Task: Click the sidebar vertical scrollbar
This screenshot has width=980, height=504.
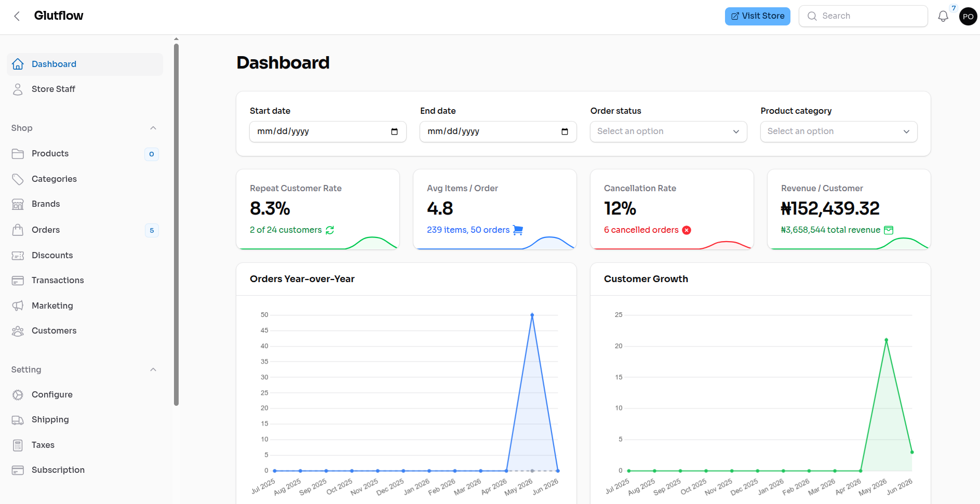Action: tap(176, 223)
